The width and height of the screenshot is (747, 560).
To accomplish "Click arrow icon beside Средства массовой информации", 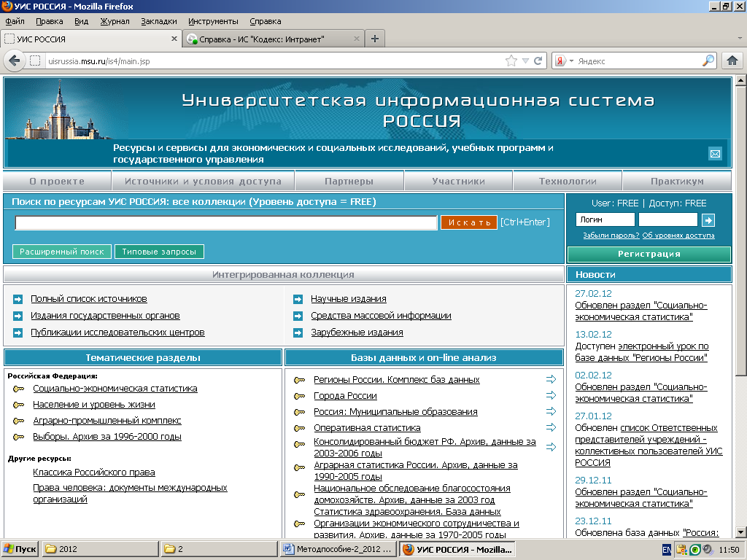I will (298, 316).
